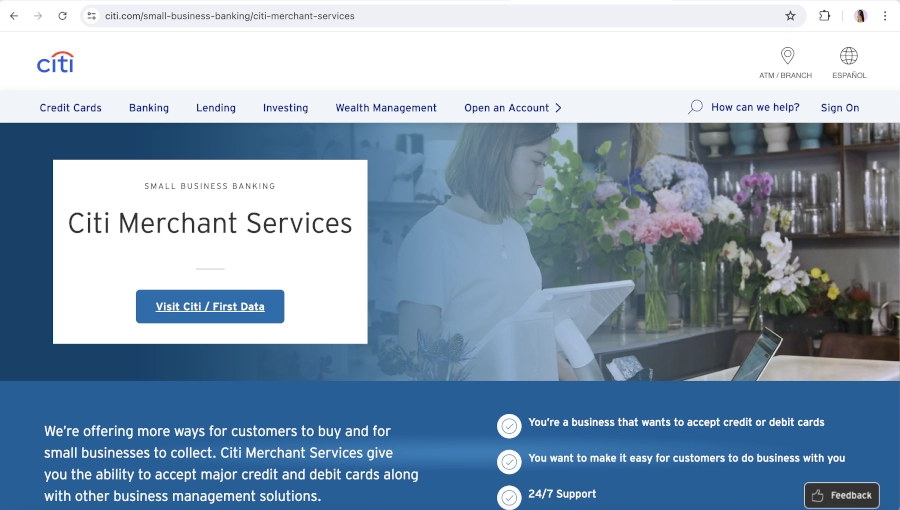This screenshot has width=900, height=510.
Task: Click thumbs-up icon on Feedback button
Action: 818,496
